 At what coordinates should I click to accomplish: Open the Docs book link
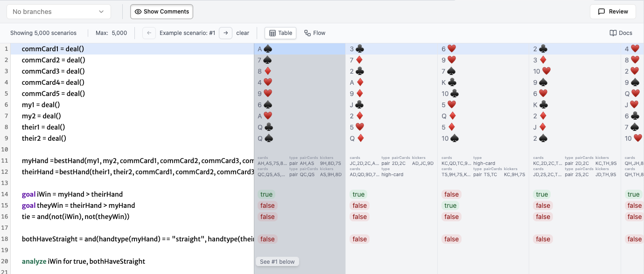coord(621,33)
